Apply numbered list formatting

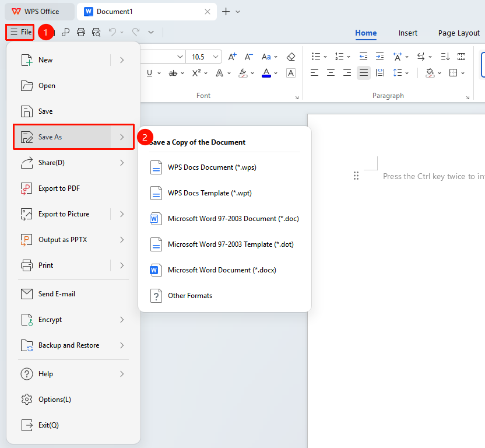pos(339,57)
